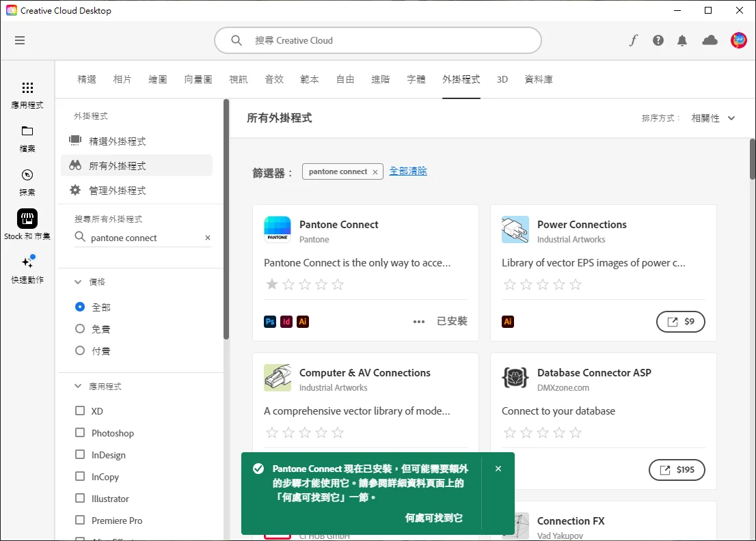The image size is (756, 541).
Task: Open the hamburger menu
Action: coord(20,40)
